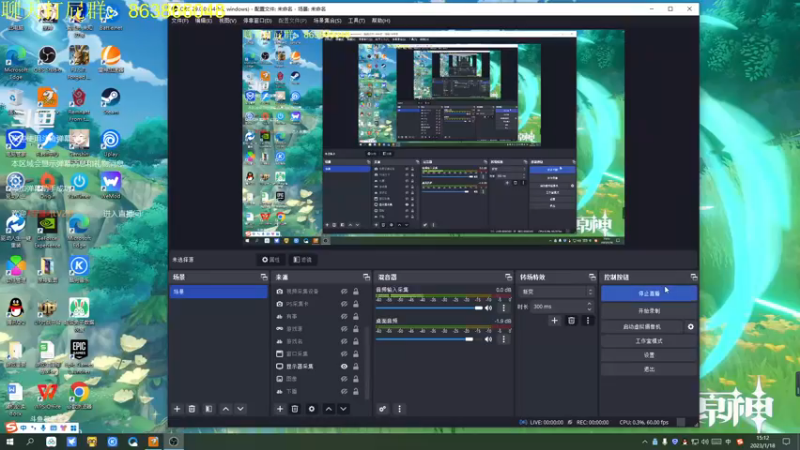Open the Edit menu
800x450 pixels.
(203, 20)
